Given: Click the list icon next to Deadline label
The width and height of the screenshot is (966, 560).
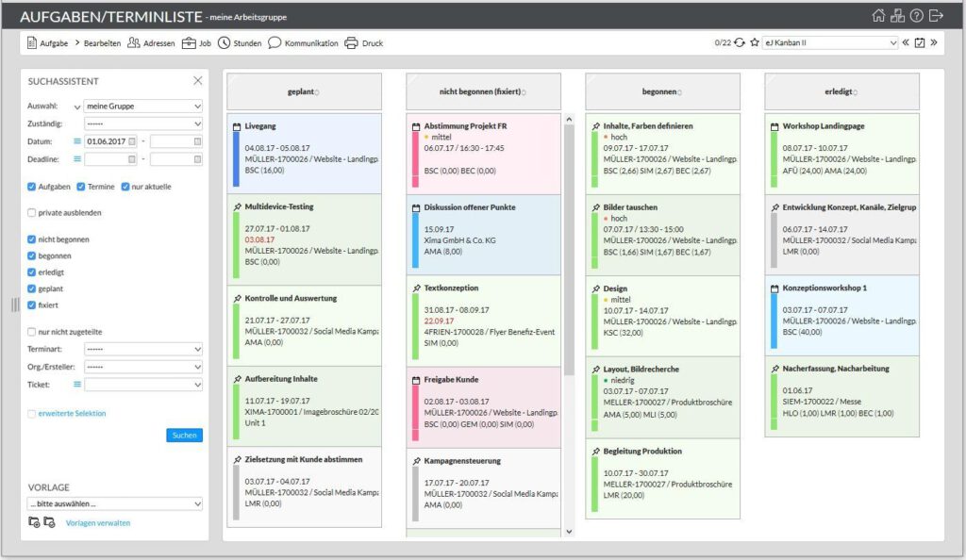Looking at the screenshot, I should coord(77,159).
